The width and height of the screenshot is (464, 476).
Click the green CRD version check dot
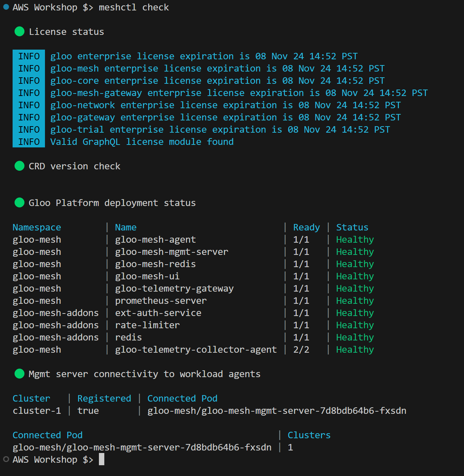pyautogui.click(x=19, y=166)
